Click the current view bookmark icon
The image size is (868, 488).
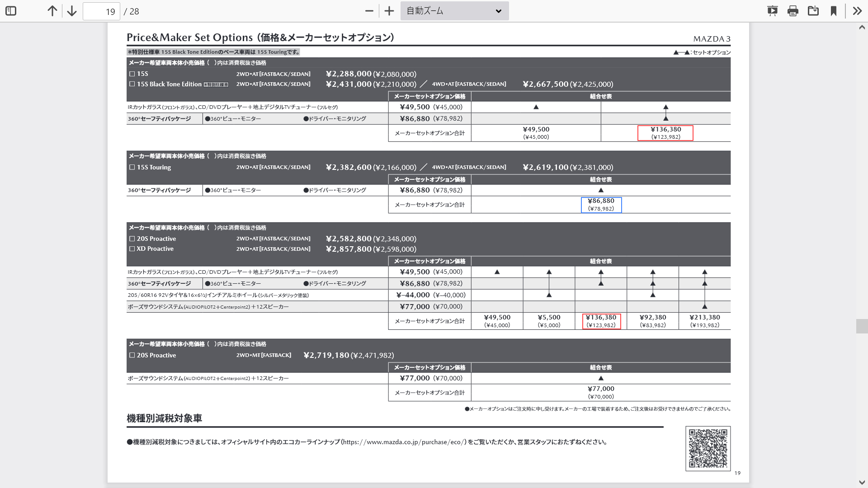[834, 11]
